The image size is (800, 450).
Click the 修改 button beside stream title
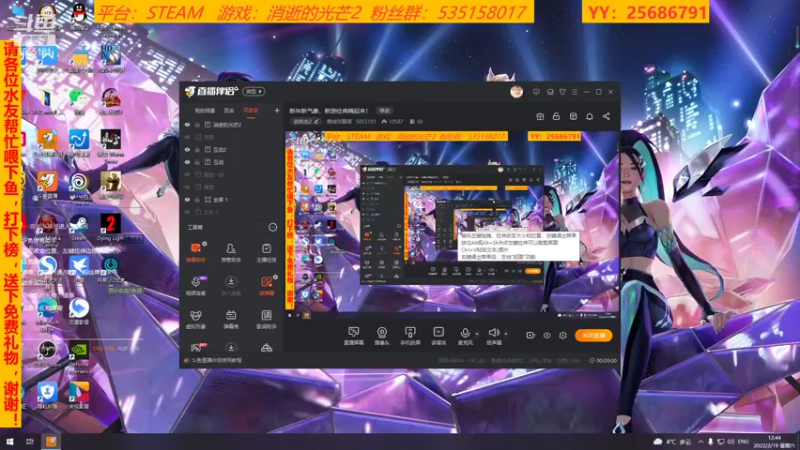click(x=385, y=110)
